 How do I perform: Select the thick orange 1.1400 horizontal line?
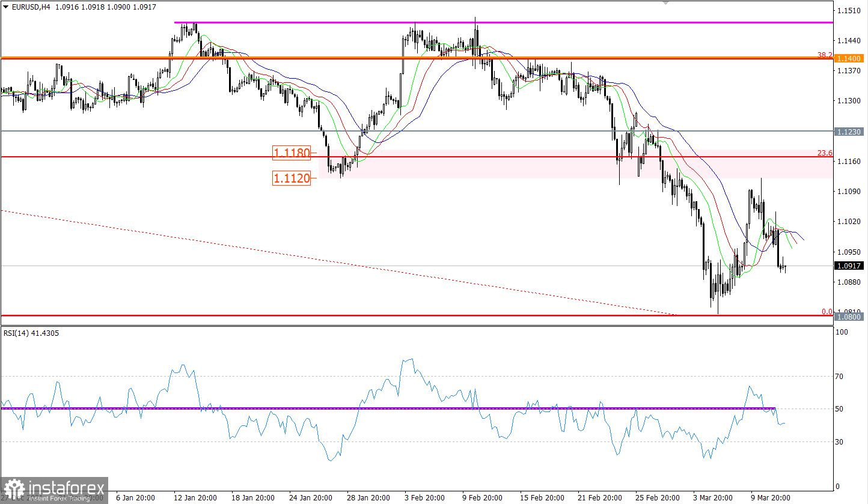(416, 58)
